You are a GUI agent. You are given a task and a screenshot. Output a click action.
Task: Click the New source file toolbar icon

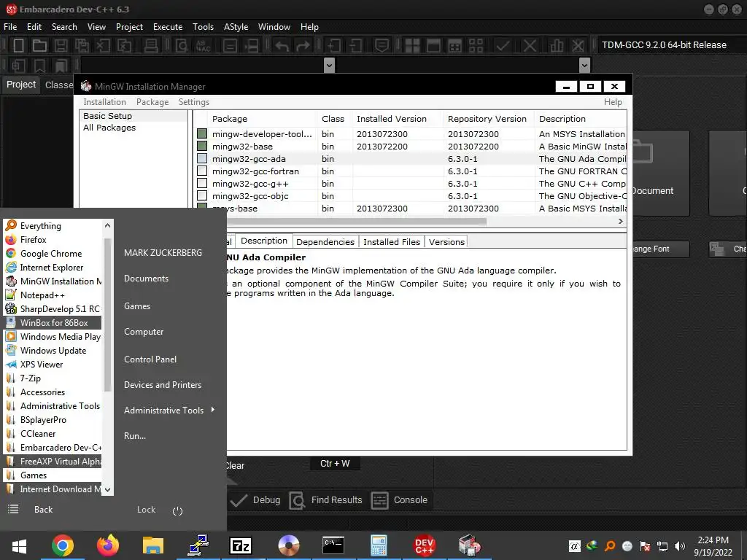click(18, 45)
